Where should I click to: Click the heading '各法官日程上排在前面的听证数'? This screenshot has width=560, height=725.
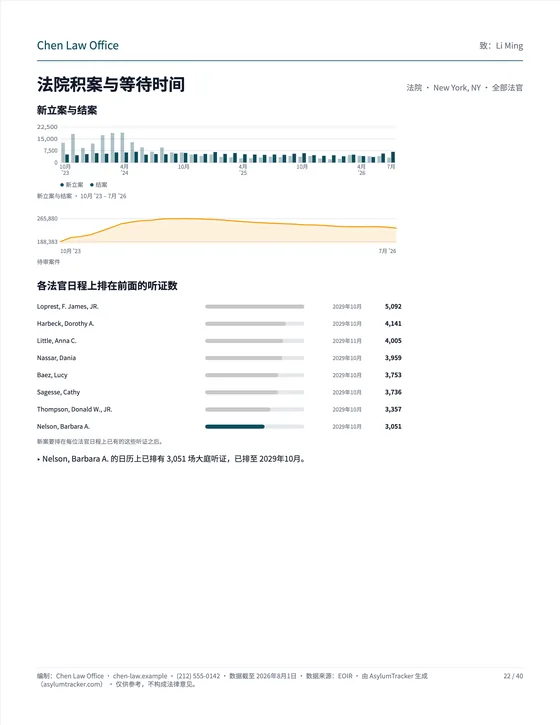(x=107, y=286)
